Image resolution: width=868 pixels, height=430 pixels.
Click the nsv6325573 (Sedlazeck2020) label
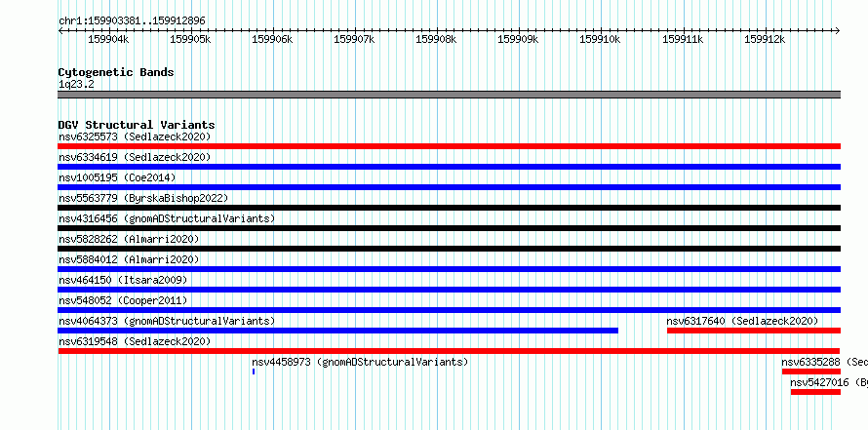[x=135, y=137]
